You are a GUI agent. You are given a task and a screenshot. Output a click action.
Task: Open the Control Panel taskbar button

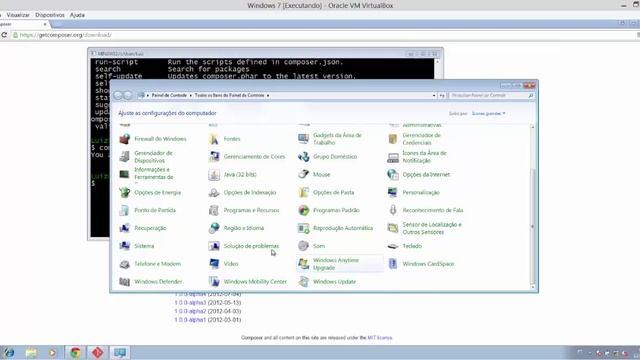pos(120,353)
